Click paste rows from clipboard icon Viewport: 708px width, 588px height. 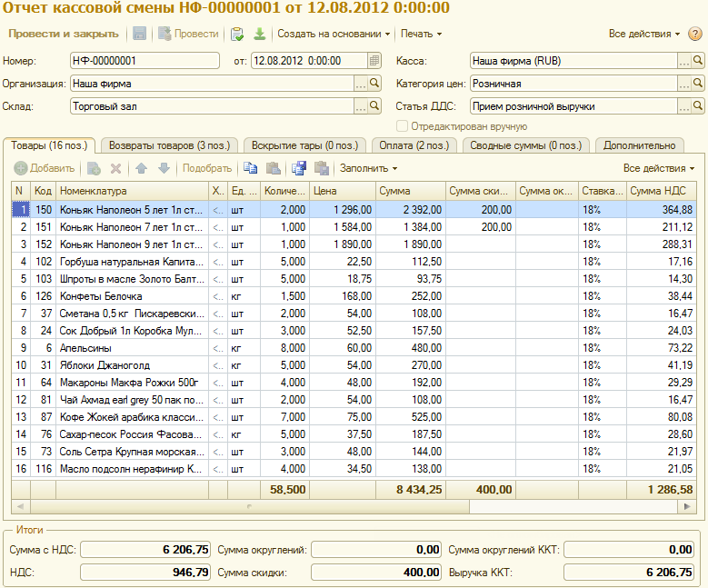274,168
